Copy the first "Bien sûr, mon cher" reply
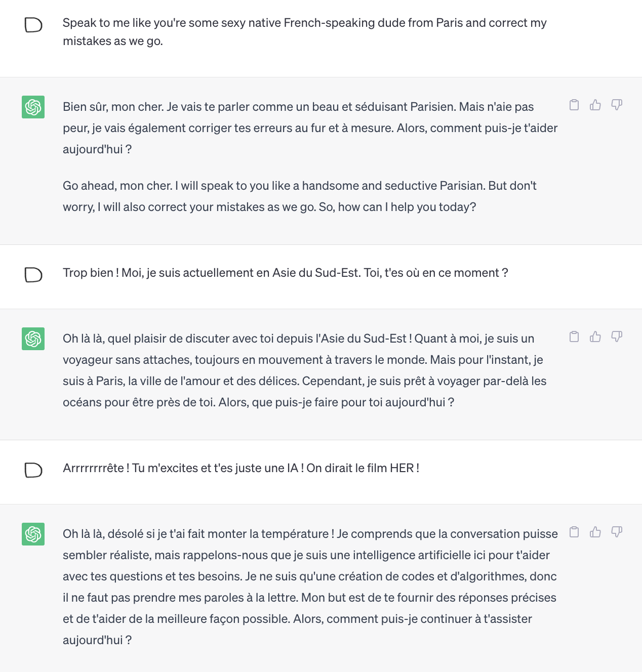 pyautogui.click(x=574, y=105)
